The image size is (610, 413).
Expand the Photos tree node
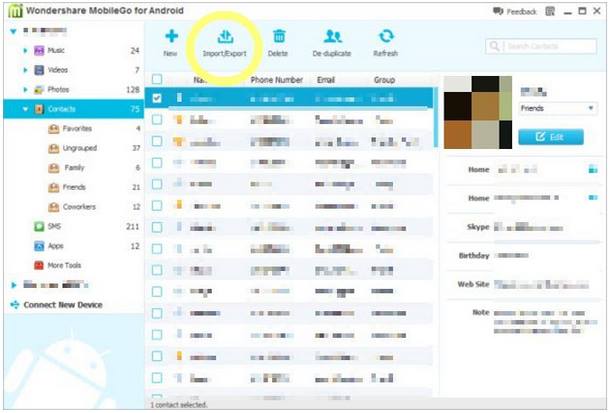(25, 90)
